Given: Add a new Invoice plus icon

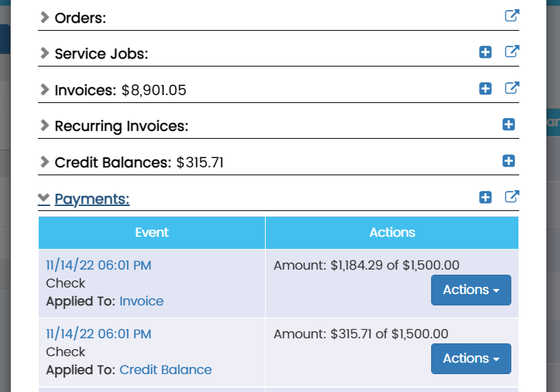Looking at the screenshot, I should pos(486,89).
